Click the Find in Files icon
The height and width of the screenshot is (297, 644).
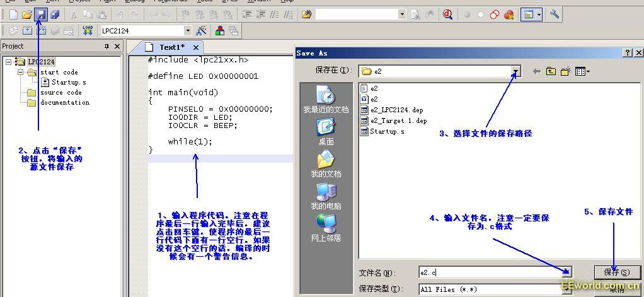point(306,15)
